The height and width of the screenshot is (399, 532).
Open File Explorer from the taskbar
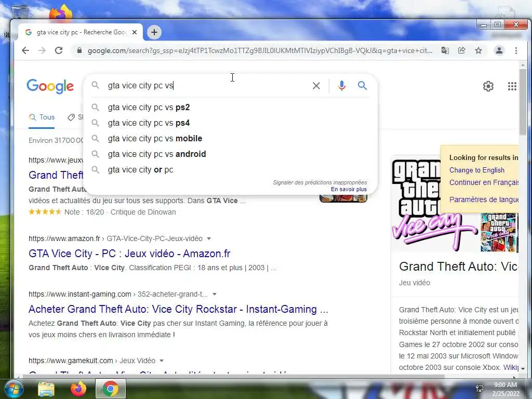(x=46, y=389)
